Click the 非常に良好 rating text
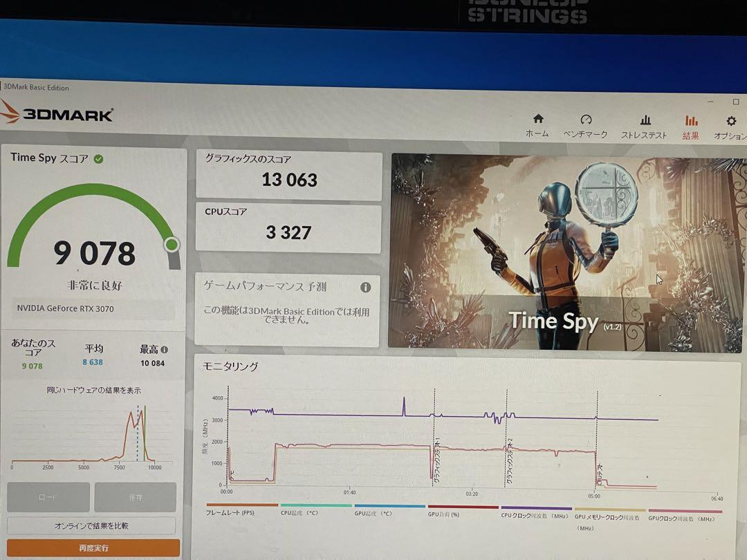 point(95,286)
